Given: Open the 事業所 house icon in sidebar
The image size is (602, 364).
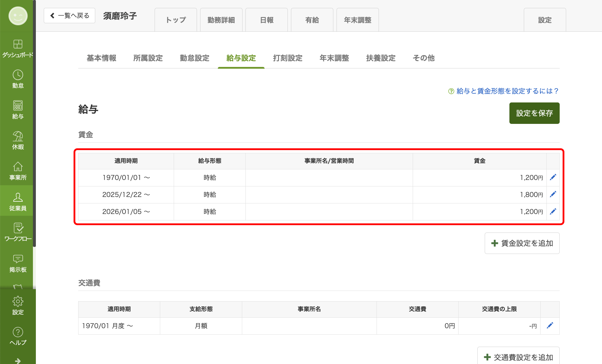Looking at the screenshot, I should [18, 167].
